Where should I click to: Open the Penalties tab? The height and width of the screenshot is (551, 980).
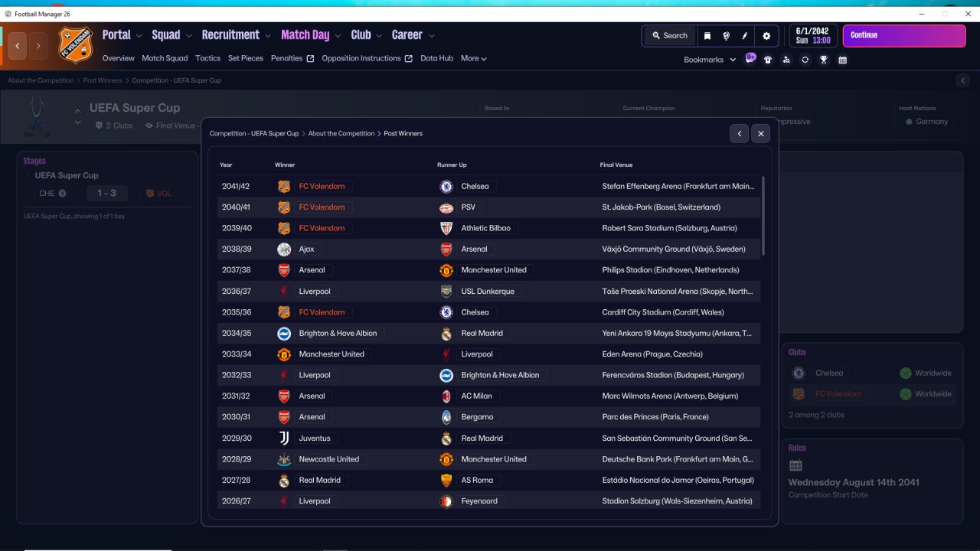pyautogui.click(x=287, y=58)
